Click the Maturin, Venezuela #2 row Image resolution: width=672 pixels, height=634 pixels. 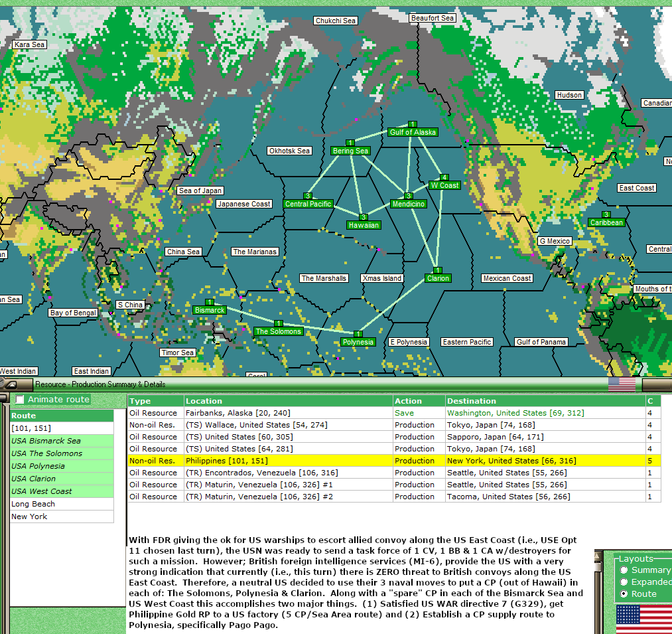click(x=394, y=497)
